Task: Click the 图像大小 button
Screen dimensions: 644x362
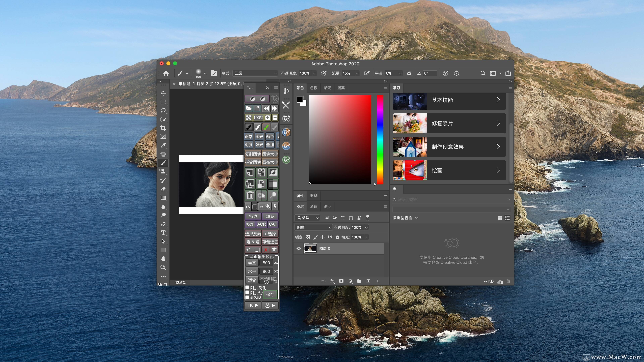Action: (270, 154)
